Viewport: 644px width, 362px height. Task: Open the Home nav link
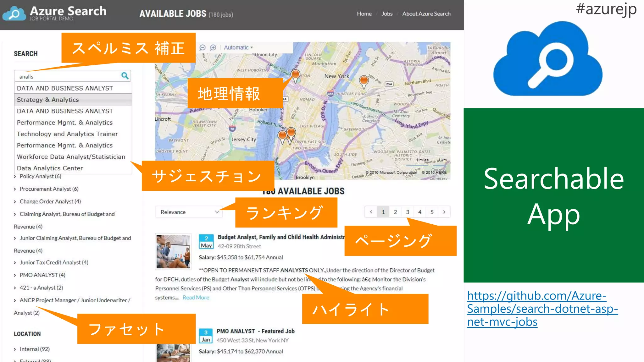click(364, 14)
